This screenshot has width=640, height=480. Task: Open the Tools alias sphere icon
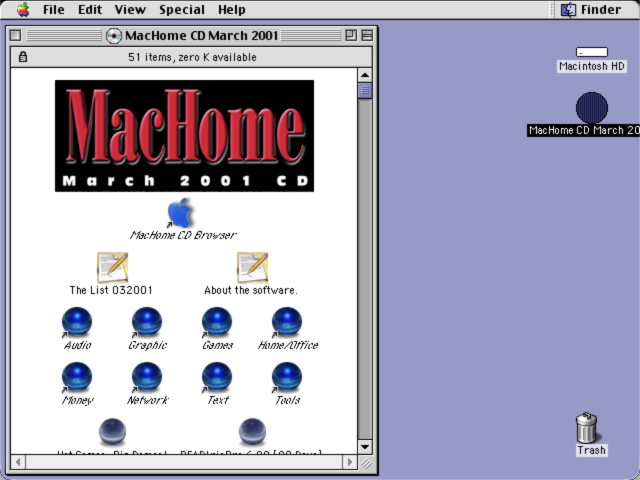pos(287,378)
